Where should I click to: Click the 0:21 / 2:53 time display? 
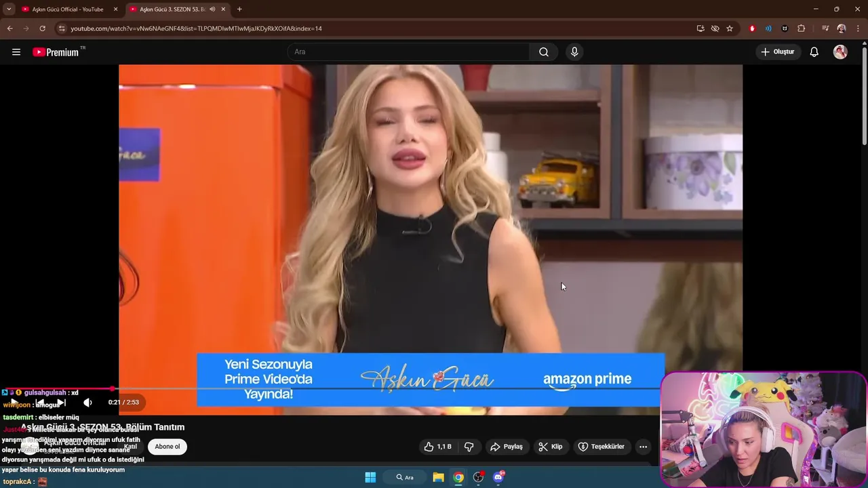pos(123,403)
